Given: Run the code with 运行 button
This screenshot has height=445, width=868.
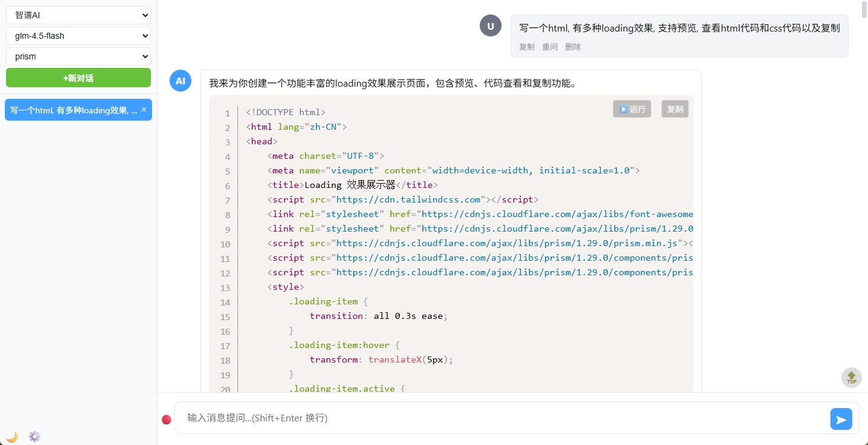Looking at the screenshot, I should (632, 109).
